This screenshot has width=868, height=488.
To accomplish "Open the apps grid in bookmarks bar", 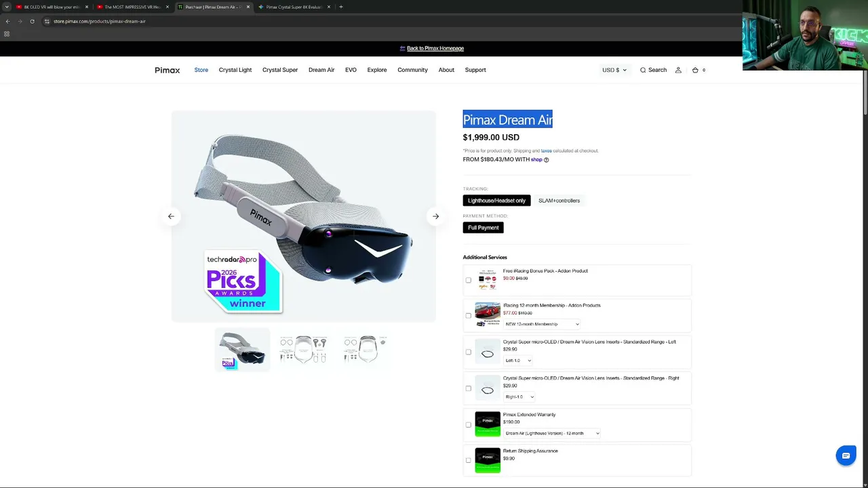I will point(7,34).
